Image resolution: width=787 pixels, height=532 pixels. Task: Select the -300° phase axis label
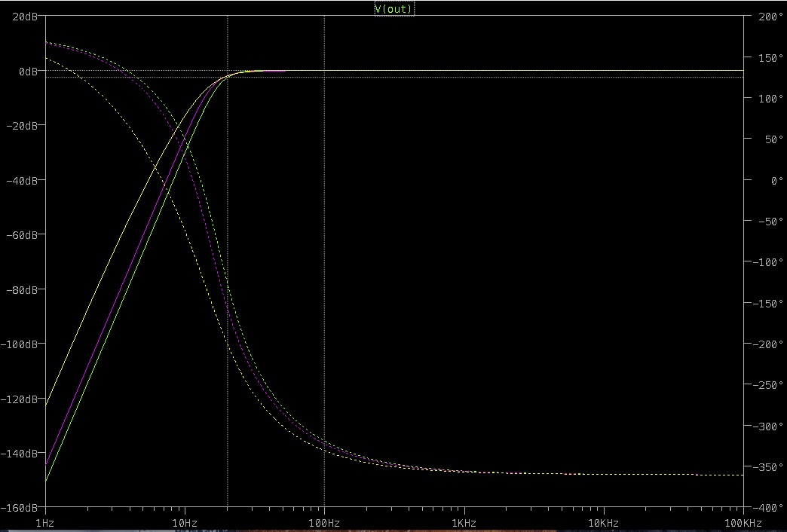pos(767,426)
